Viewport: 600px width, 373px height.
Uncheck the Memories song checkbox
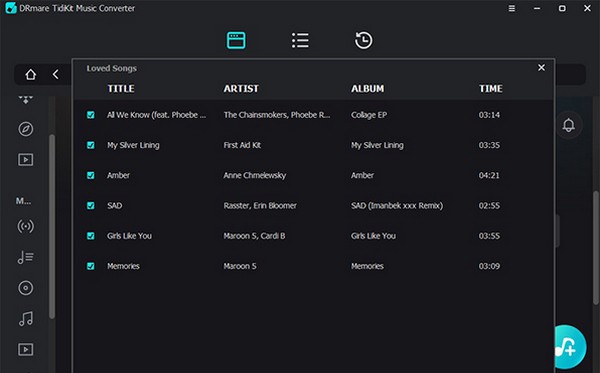pos(91,266)
